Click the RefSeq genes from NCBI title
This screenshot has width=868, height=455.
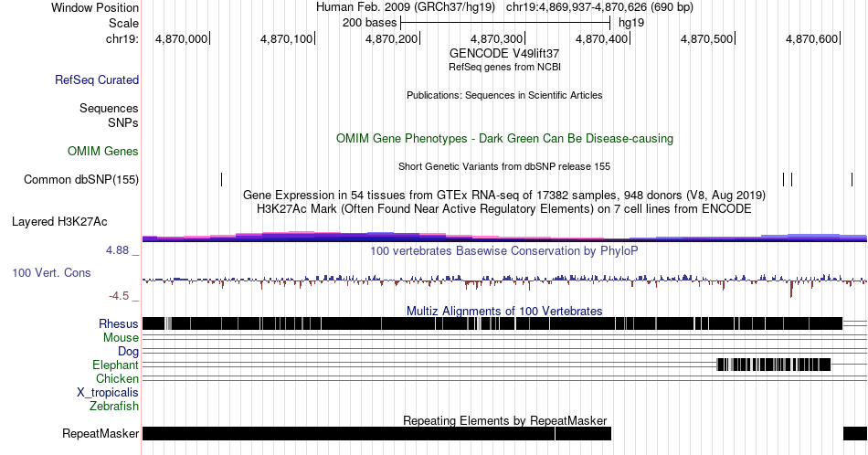(504, 67)
